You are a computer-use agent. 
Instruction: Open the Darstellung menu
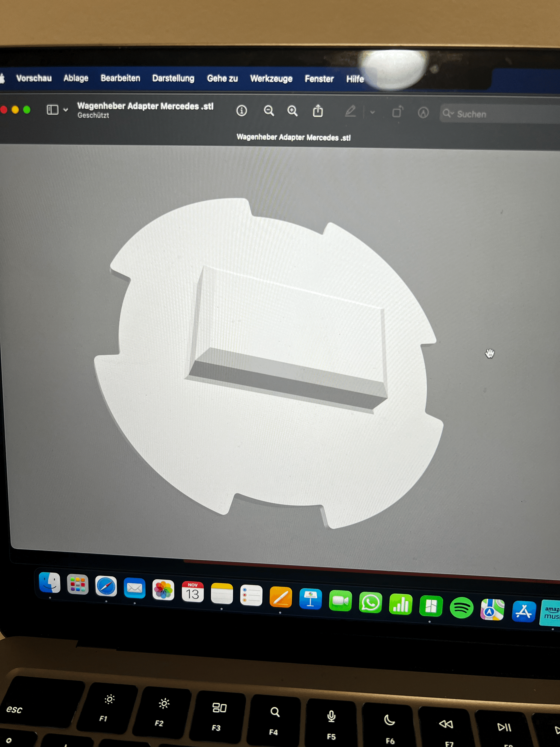tap(174, 78)
